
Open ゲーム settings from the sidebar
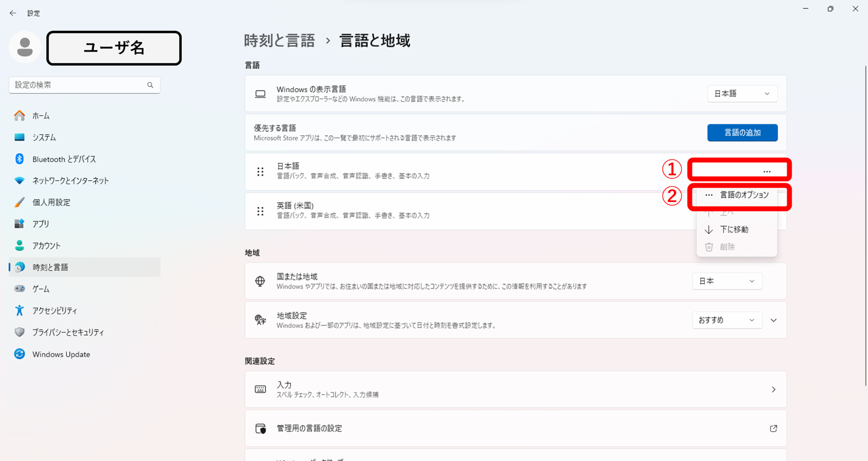(x=41, y=289)
